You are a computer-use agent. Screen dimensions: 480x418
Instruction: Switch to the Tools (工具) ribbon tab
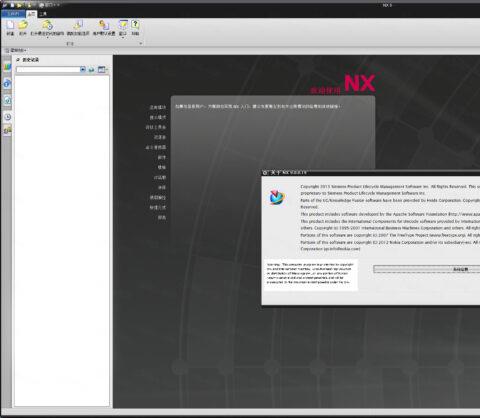(43, 14)
